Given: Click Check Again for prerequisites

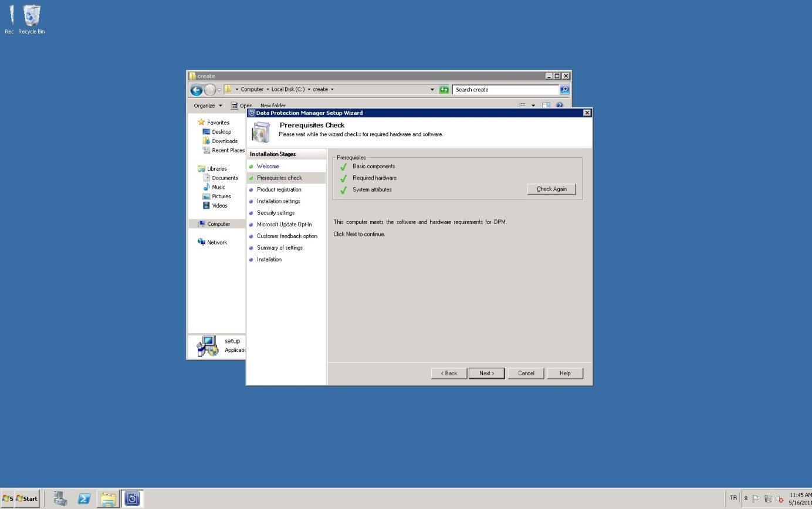Looking at the screenshot, I should tap(552, 189).
